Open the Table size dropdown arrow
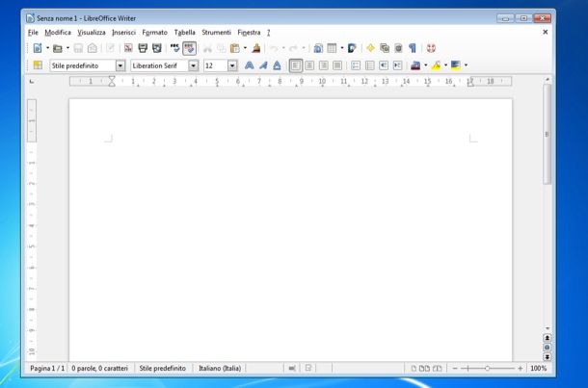588x388 pixels. [x=342, y=48]
